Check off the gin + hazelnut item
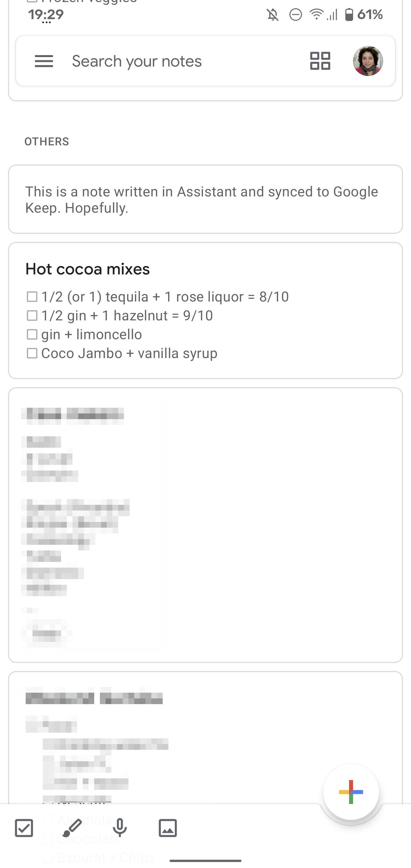The height and width of the screenshot is (868, 411). pyautogui.click(x=32, y=316)
